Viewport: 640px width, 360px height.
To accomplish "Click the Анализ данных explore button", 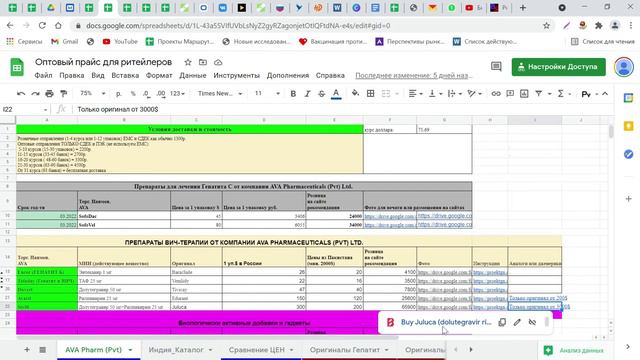I will point(574,350).
